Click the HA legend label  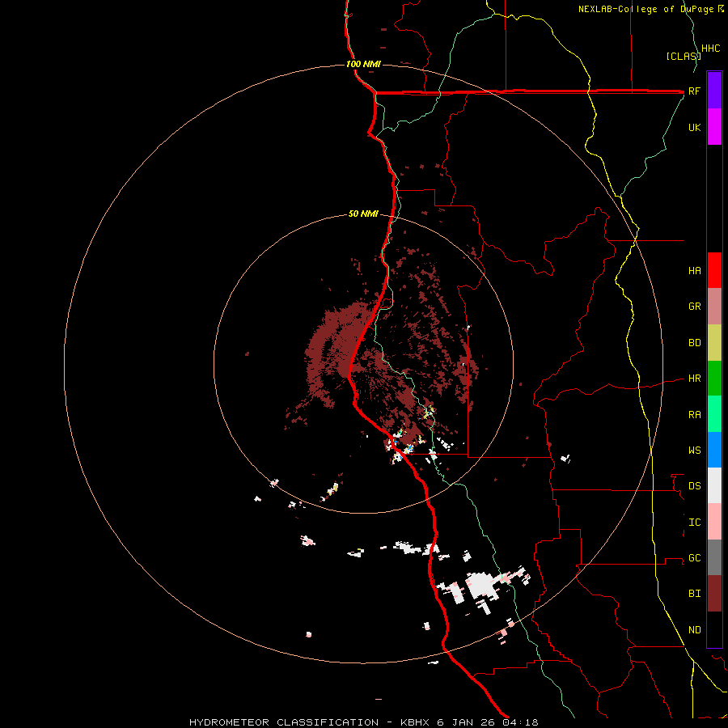point(694,270)
